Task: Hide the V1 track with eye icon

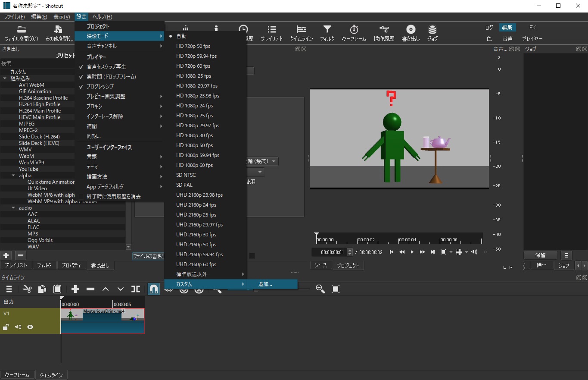Action: 30,327
